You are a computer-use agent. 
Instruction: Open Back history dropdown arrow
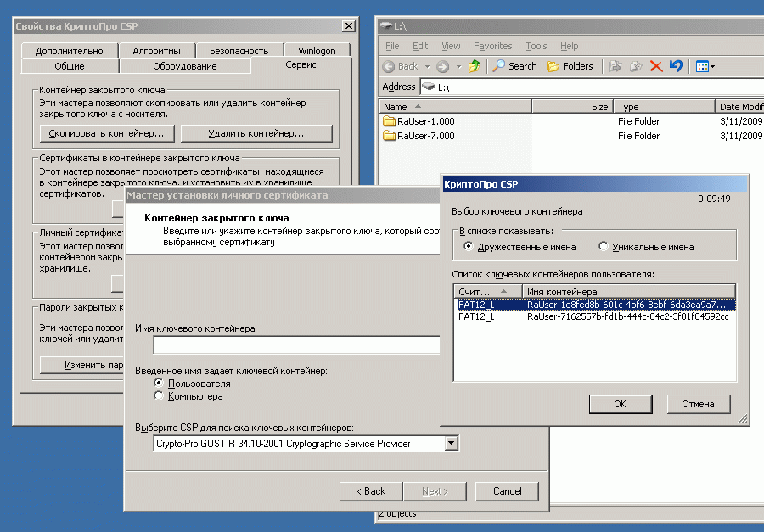click(427, 66)
